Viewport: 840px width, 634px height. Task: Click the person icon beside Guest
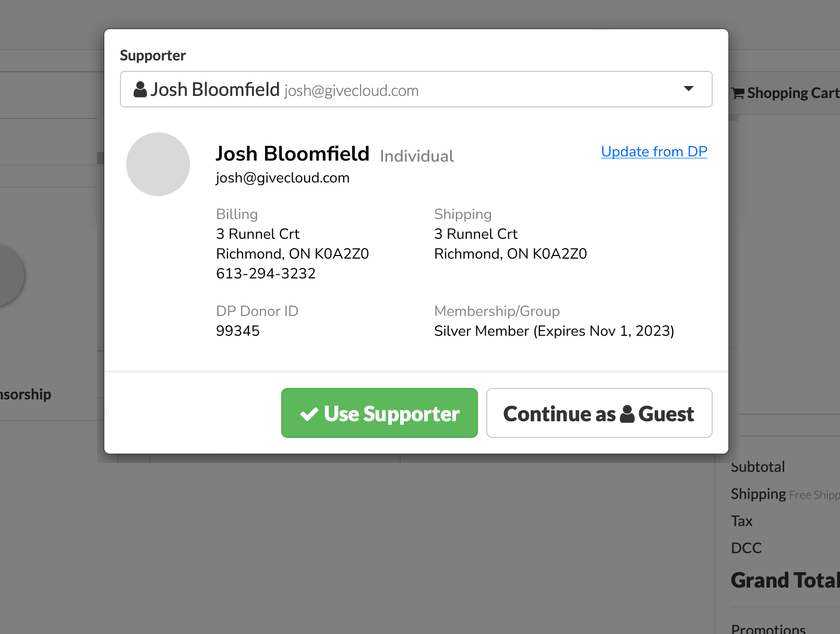[x=627, y=414]
